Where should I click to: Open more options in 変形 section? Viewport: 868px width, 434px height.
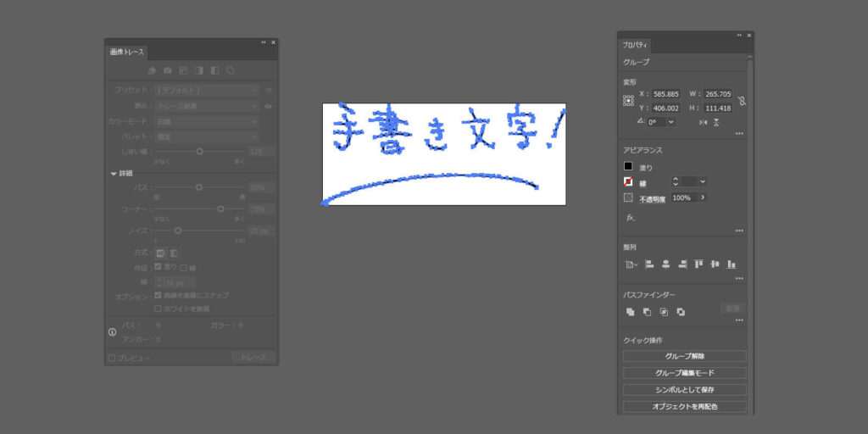tap(739, 134)
